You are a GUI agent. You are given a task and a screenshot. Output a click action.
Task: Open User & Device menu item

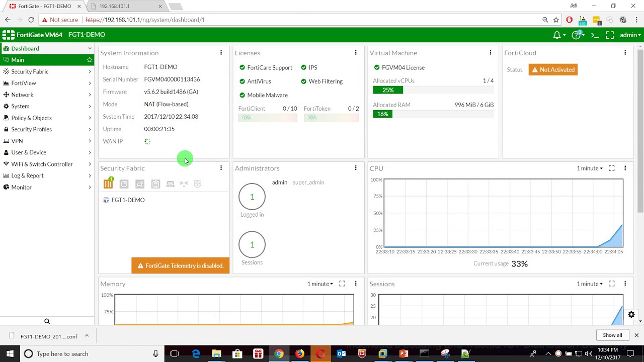(x=47, y=152)
